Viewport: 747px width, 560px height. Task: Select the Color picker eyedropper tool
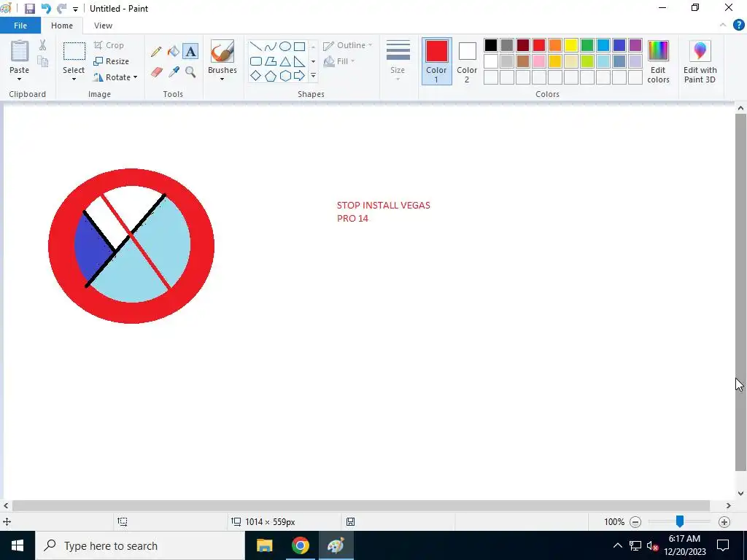click(x=174, y=72)
